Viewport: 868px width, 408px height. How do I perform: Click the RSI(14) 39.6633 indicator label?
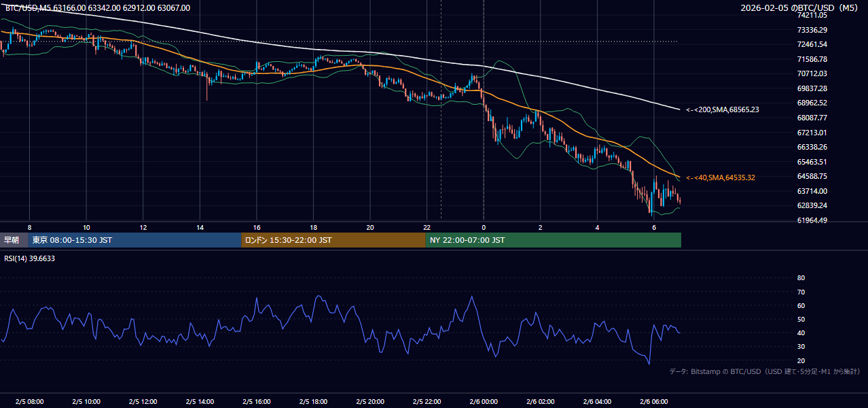coord(30,258)
